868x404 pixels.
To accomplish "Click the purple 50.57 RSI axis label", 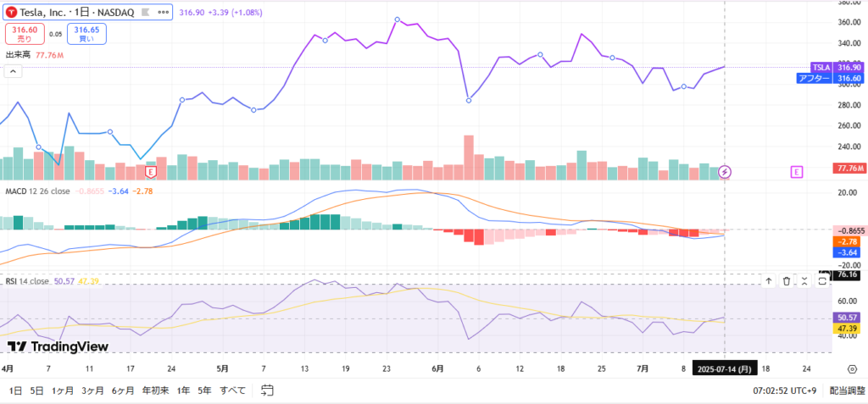I will tap(848, 318).
